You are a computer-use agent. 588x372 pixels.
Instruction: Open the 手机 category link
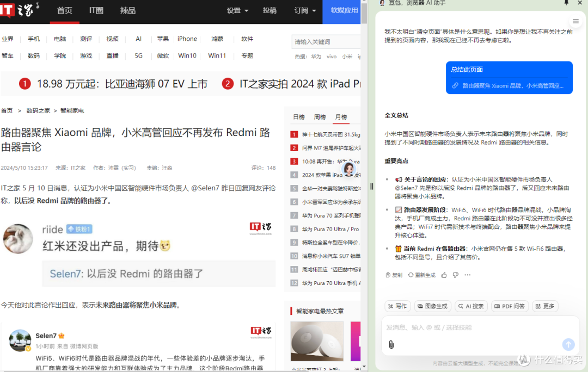click(x=33, y=39)
